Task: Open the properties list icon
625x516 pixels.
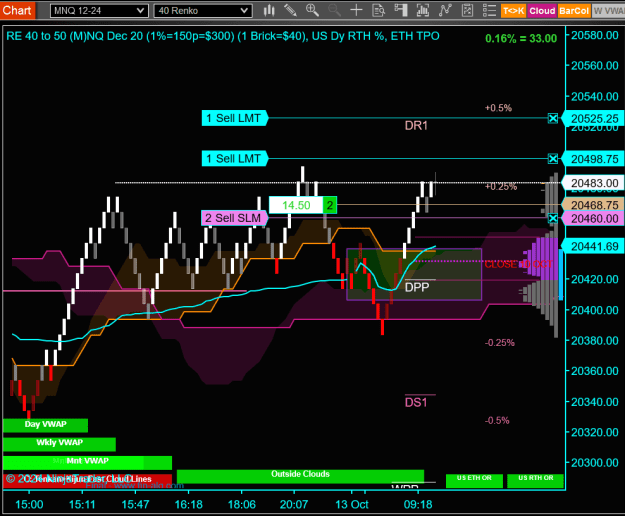Action: (x=489, y=10)
